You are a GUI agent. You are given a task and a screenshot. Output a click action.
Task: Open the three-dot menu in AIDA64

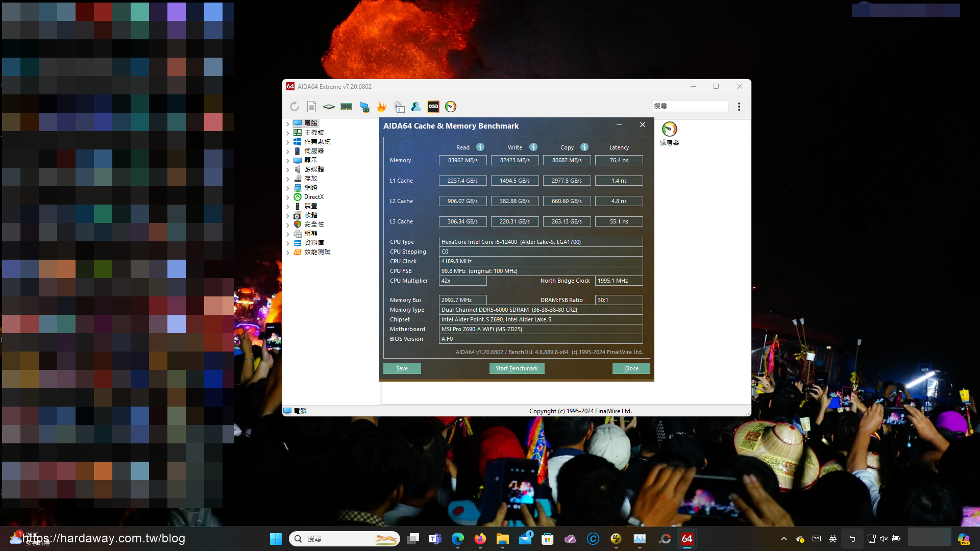739,107
